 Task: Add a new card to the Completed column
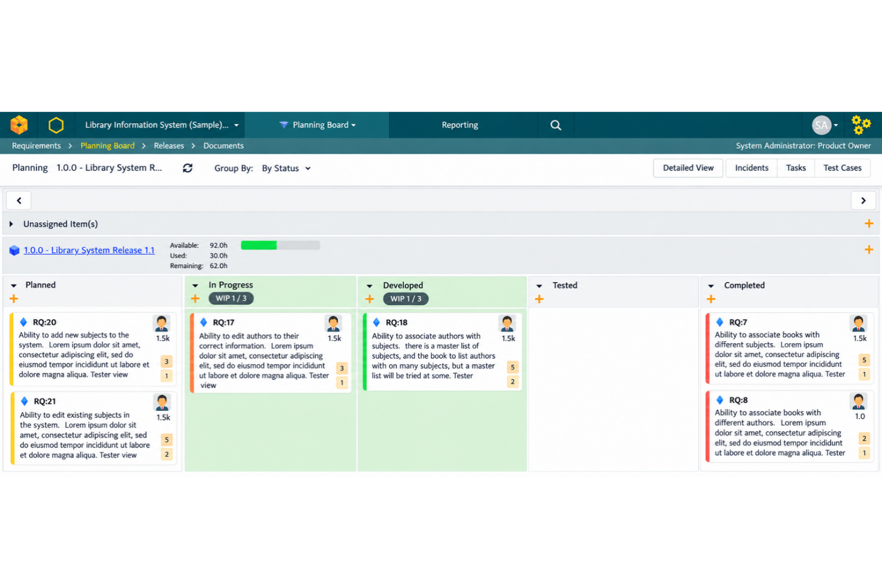(711, 299)
